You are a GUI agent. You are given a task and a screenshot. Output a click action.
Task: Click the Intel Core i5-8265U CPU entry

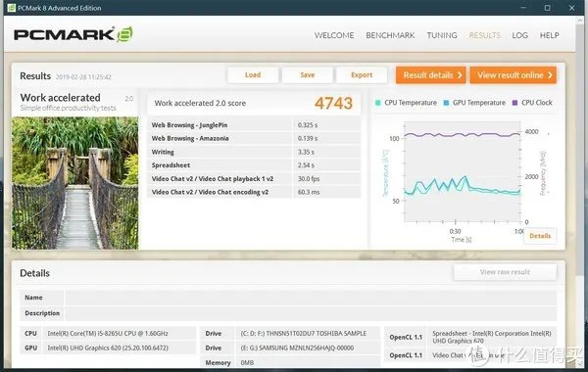pyautogui.click(x=108, y=334)
